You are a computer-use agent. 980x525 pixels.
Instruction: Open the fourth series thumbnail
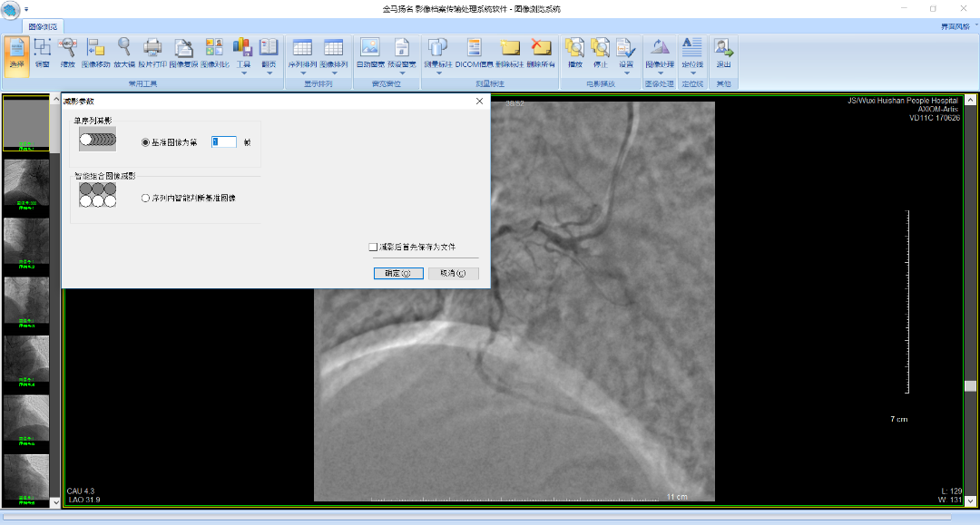(26, 302)
